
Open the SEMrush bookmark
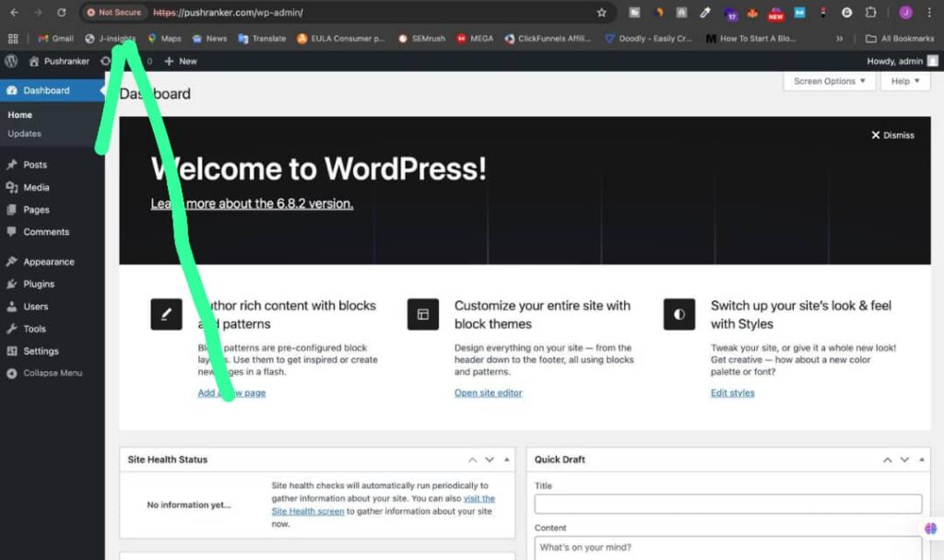click(421, 39)
